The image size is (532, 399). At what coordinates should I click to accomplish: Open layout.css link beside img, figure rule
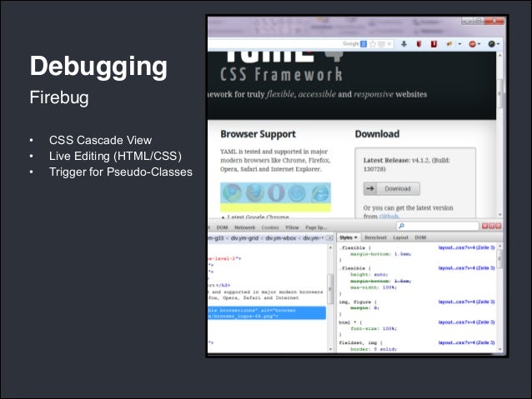[466, 302]
